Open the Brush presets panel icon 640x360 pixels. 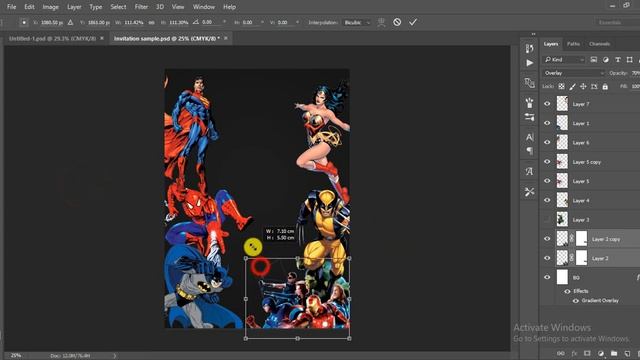pos(529,102)
